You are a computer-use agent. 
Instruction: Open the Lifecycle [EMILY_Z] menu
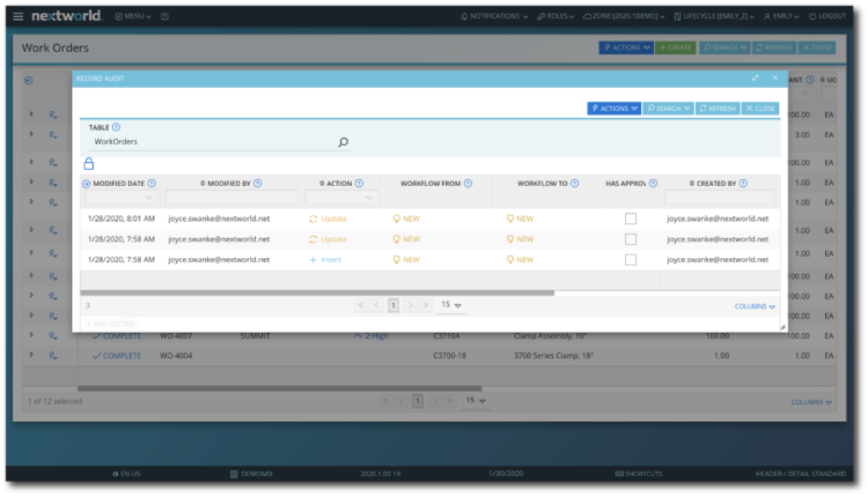coord(714,16)
